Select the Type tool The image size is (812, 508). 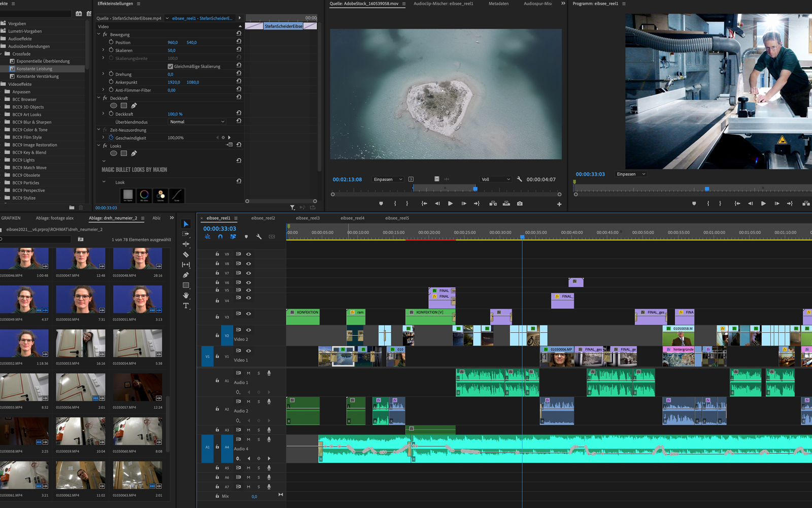pyautogui.click(x=186, y=306)
